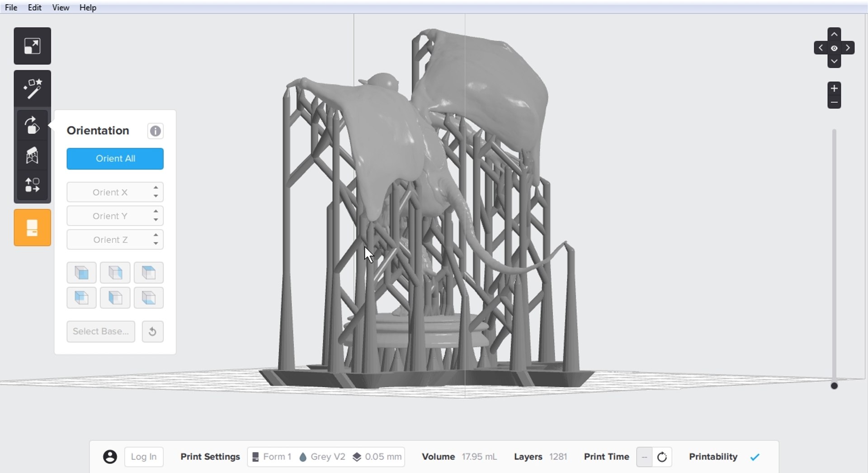Open the Layout tool icon

point(32,185)
